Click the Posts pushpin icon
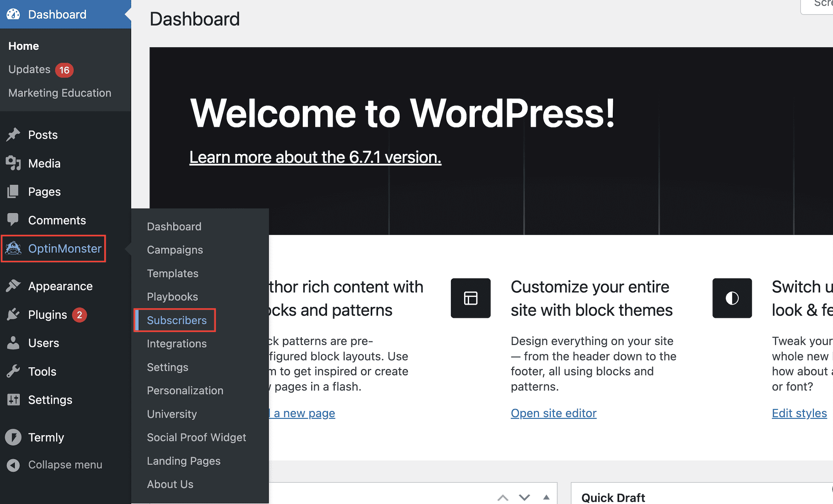Screen dimensions: 833x504 point(13,135)
